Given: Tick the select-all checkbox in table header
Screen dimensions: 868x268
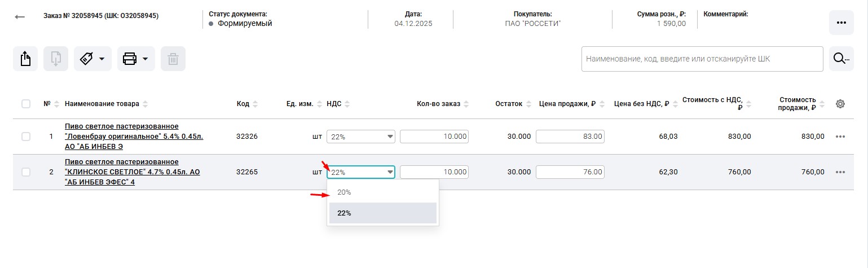Looking at the screenshot, I should click(26, 104).
